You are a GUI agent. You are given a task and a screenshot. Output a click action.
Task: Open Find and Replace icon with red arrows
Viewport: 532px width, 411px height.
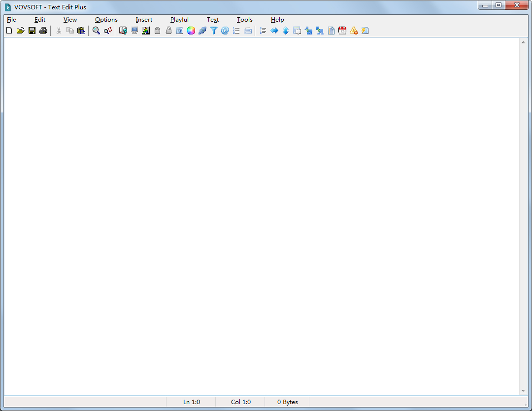click(x=108, y=31)
